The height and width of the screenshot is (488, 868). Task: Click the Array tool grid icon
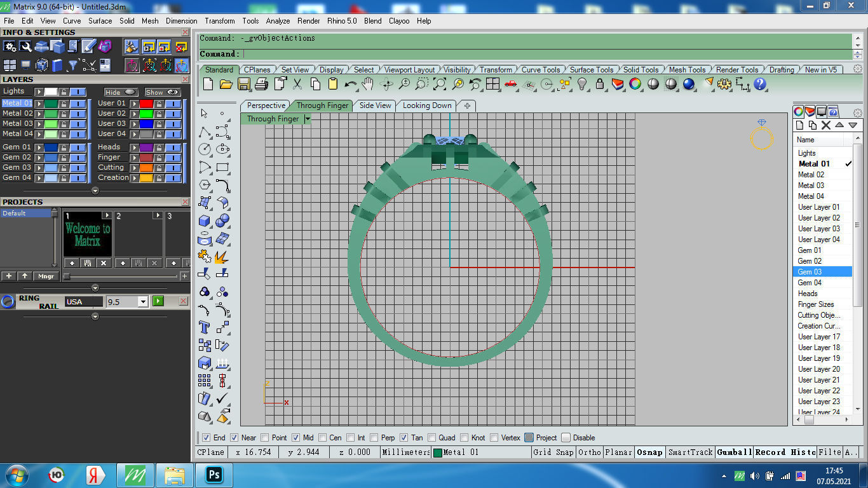205,381
